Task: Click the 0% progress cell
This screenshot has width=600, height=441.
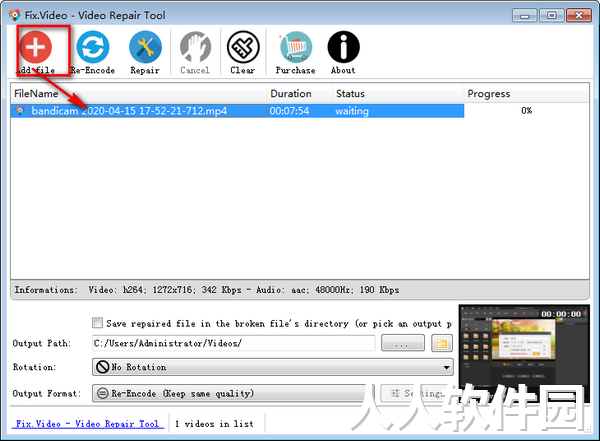Action: tap(527, 111)
